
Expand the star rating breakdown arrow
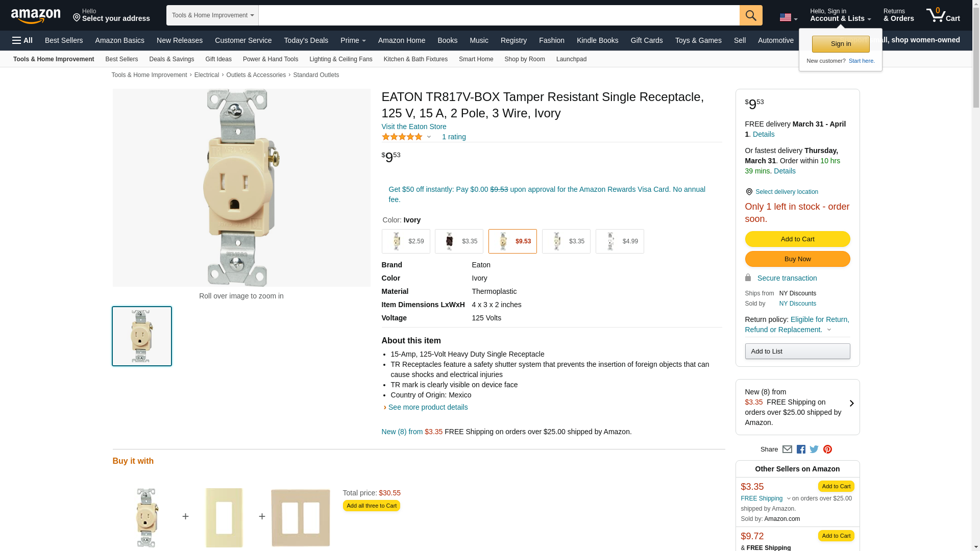429,137
